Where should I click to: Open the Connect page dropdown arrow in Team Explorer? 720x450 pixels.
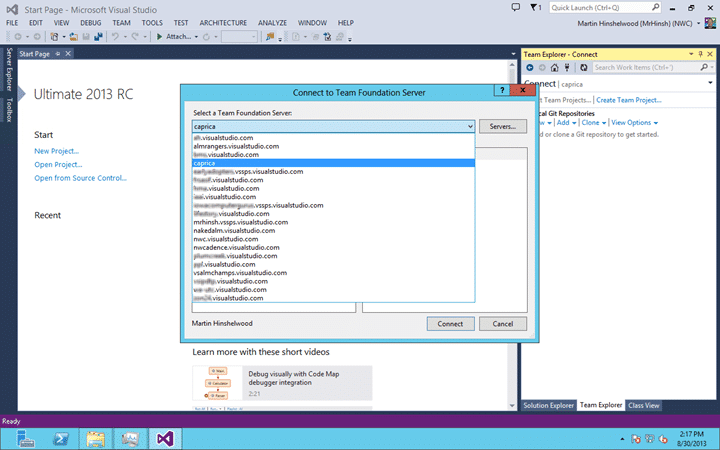(710, 83)
